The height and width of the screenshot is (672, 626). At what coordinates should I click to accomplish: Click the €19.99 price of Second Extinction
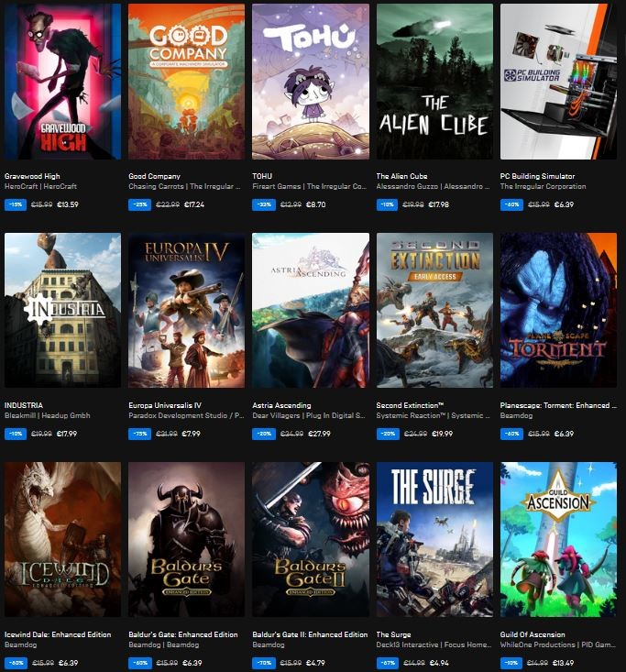pyautogui.click(x=442, y=434)
